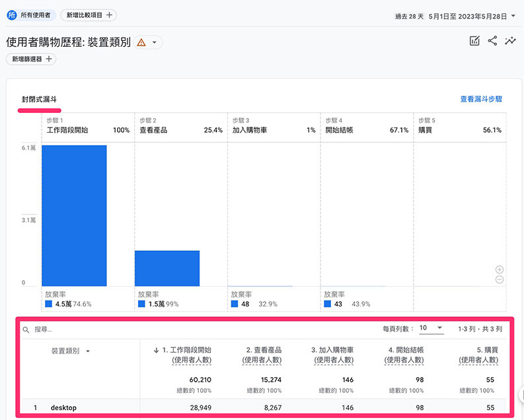Open the 每頁列數 rows-per-page dropdown
This screenshot has width=524, height=420.
(x=431, y=328)
